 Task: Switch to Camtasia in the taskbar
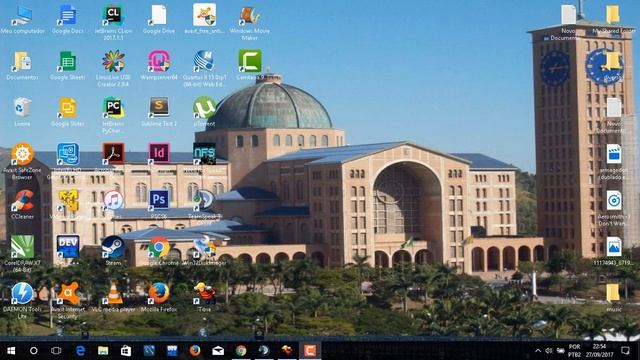tap(310, 351)
